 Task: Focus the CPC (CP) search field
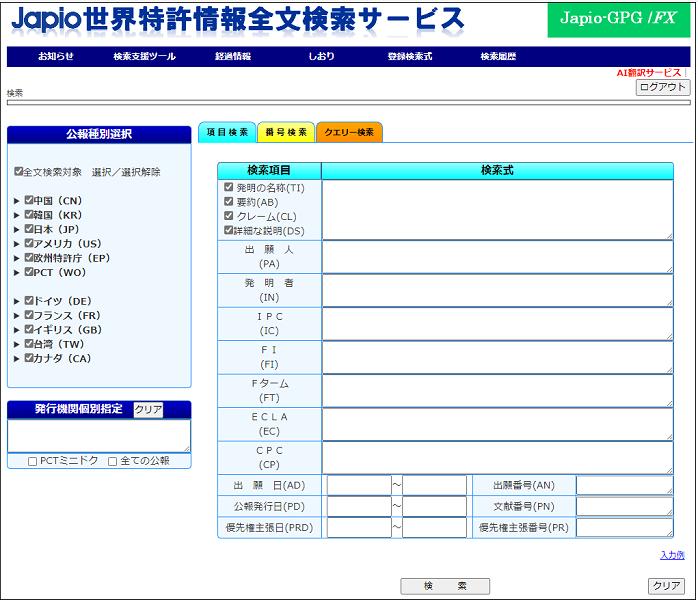(498, 458)
